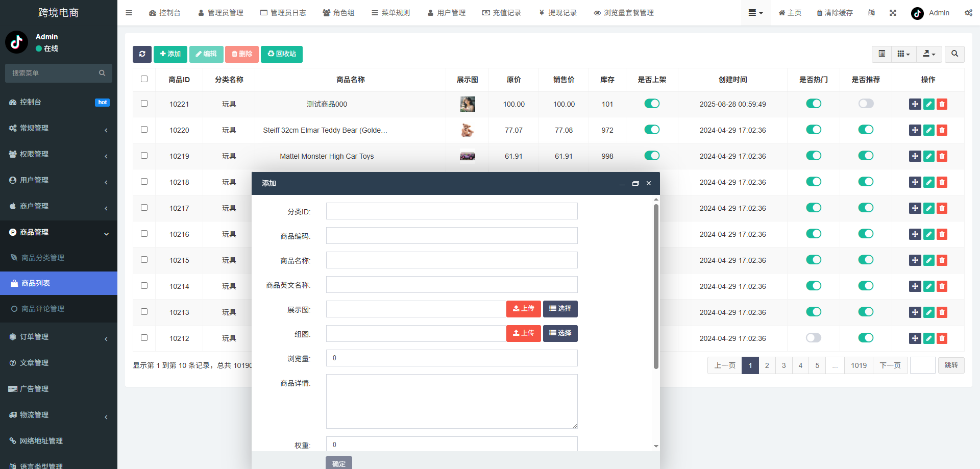Click the fullscreen expand icon in top bar
980x469 pixels.
coord(893,13)
